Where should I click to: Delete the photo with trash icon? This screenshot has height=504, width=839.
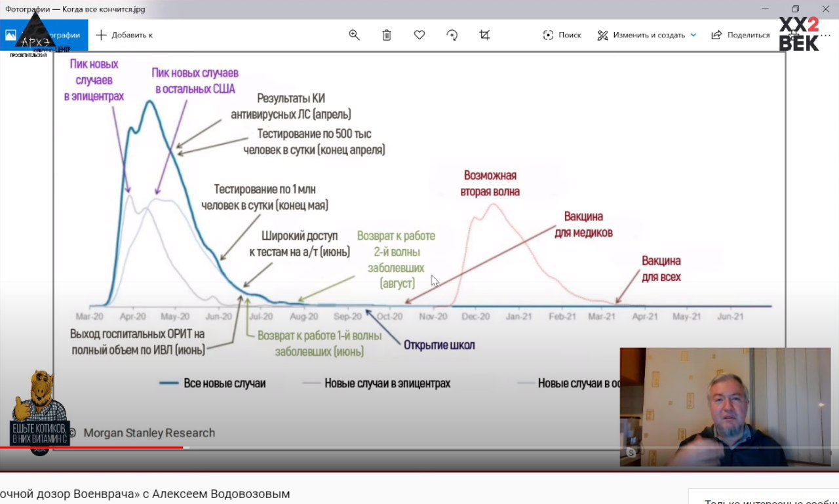(x=387, y=35)
